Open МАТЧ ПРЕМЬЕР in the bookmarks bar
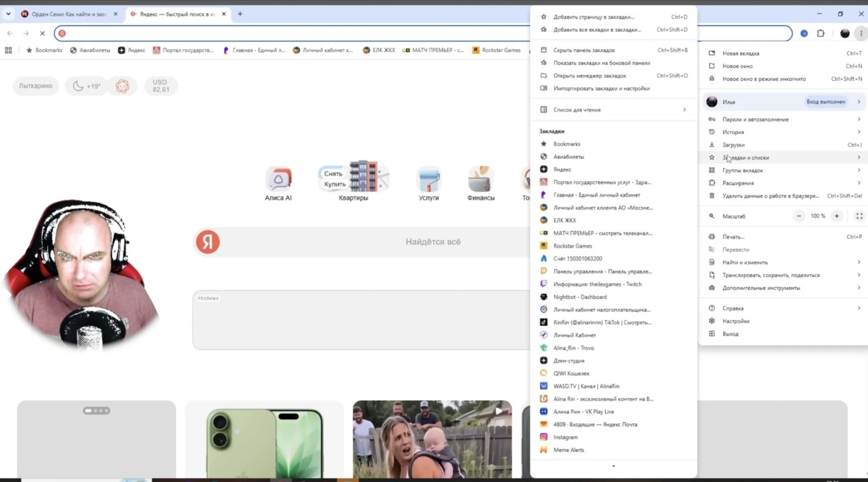Viewport: 868px width, 482px height. [433, 50]
